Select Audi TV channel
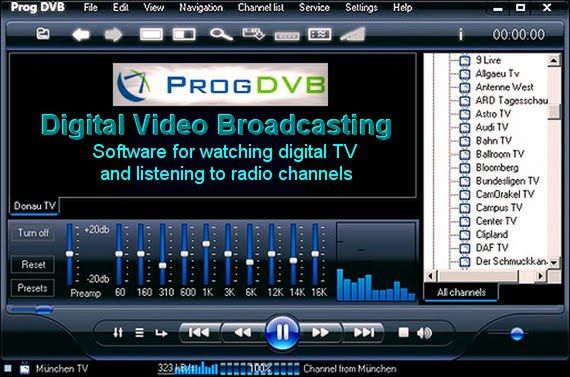 coord(492,127)
